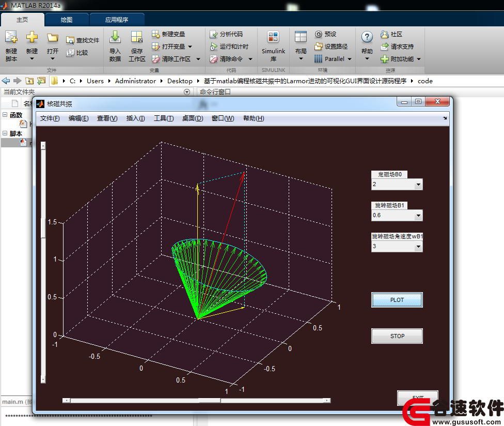Click the Desktop folder in the path

point(180,81)
